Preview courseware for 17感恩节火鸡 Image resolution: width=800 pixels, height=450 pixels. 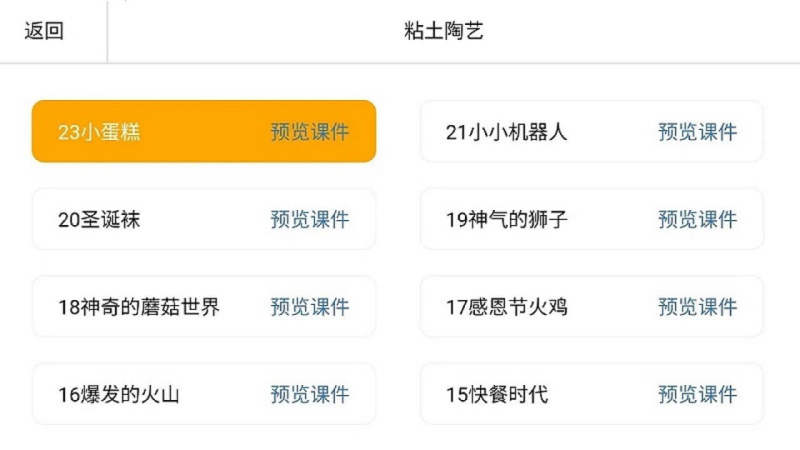pos(698,307)
